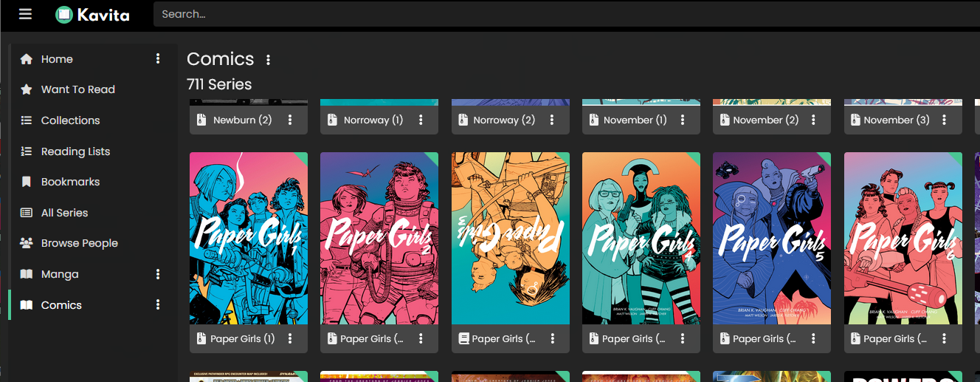
Task: Click the Comics page heading
Action: coord(221,59)
